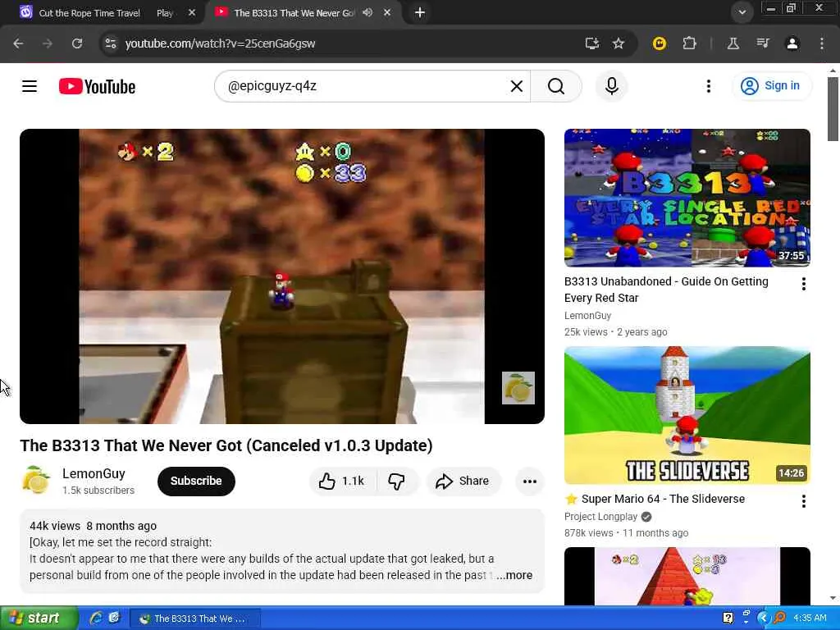This screenshot has width=840, height=630.
Task: Click the taskbar clock 4:35 AM
Action: (810, 619)
